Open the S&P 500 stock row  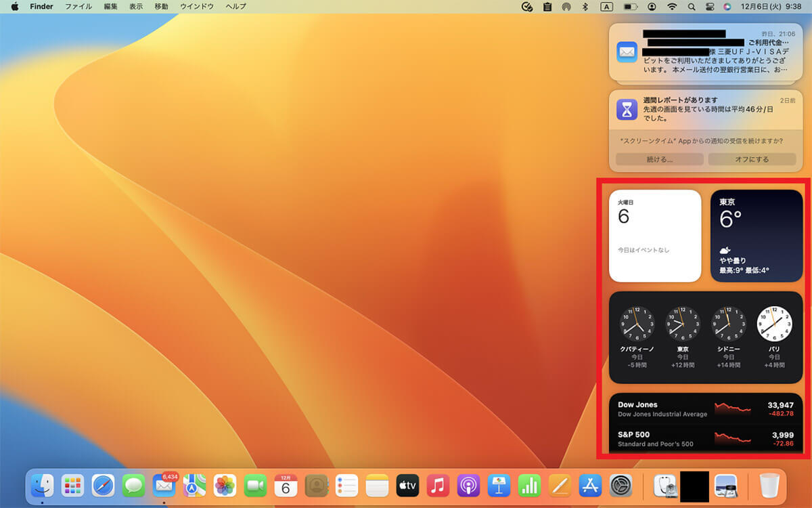pos(706,438)
